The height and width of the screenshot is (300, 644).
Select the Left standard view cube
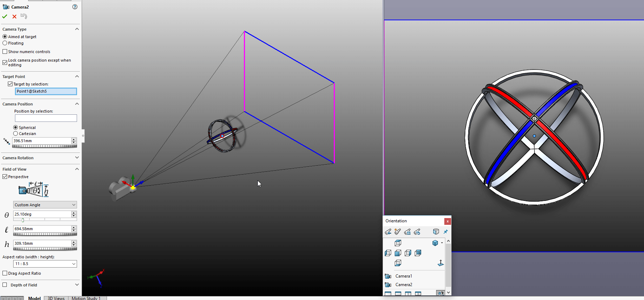coord(388,253)
